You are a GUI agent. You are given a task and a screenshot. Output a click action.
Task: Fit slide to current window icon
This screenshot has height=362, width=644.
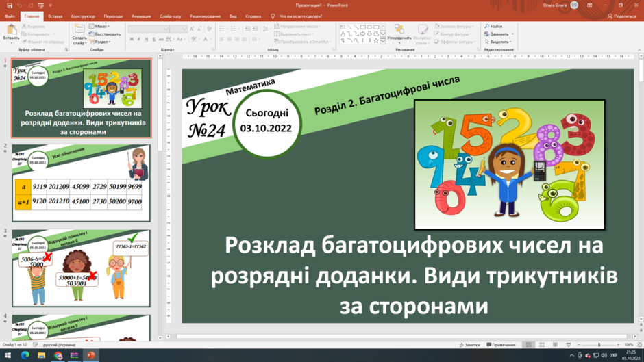click(x=639, y=345)
